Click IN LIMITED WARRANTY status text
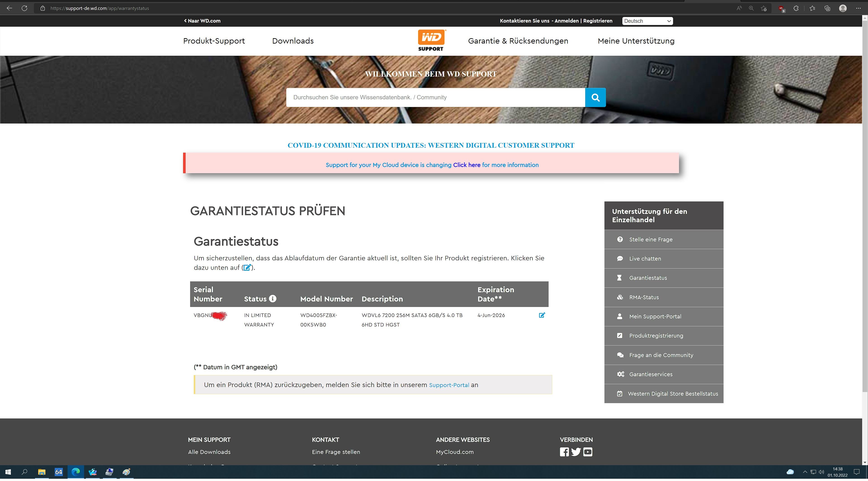Image resolution: width=868 pixels, height=481 pixels. [x=259, y=320]
